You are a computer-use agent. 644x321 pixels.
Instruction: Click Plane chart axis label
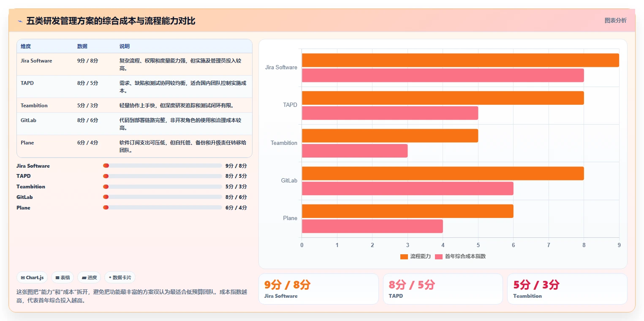(290, 218)
